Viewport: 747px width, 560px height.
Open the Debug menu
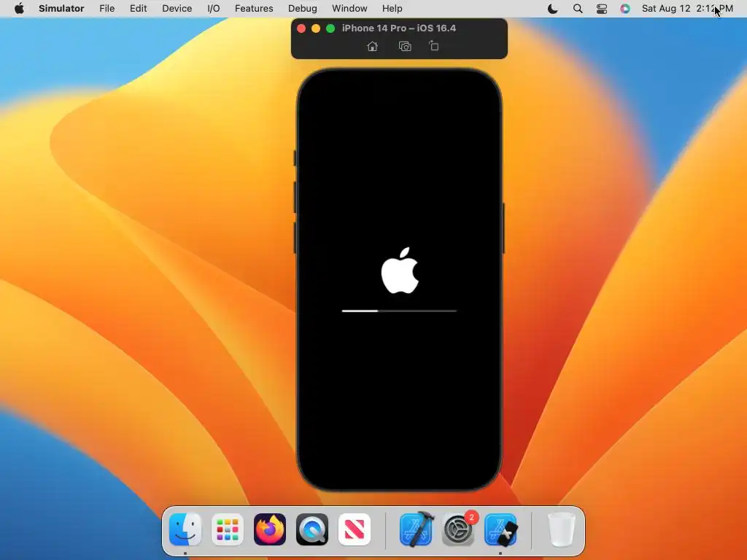[x=303, y=9]
